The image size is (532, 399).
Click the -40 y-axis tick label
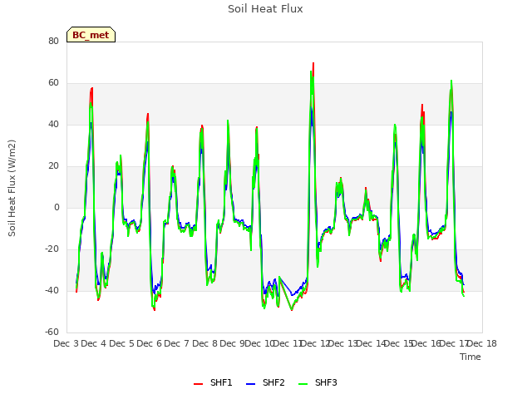(x=52, y=290)
